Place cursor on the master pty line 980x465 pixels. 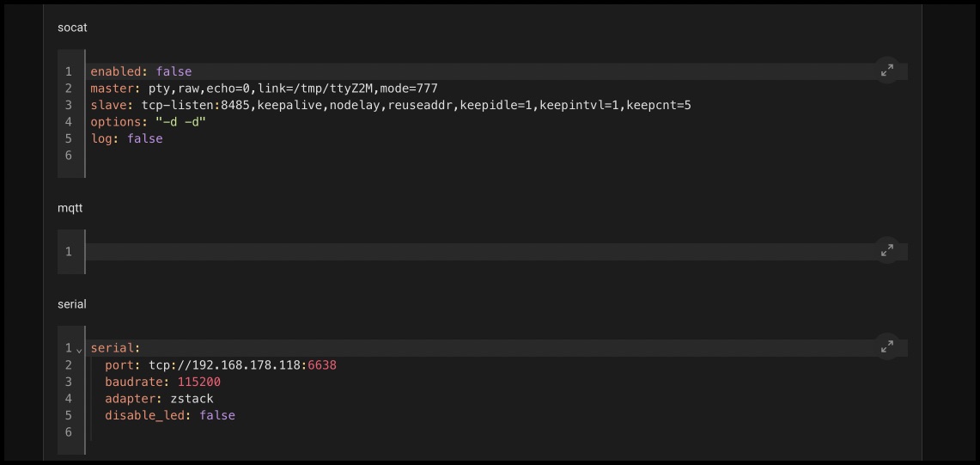click(x=264, y=89)
